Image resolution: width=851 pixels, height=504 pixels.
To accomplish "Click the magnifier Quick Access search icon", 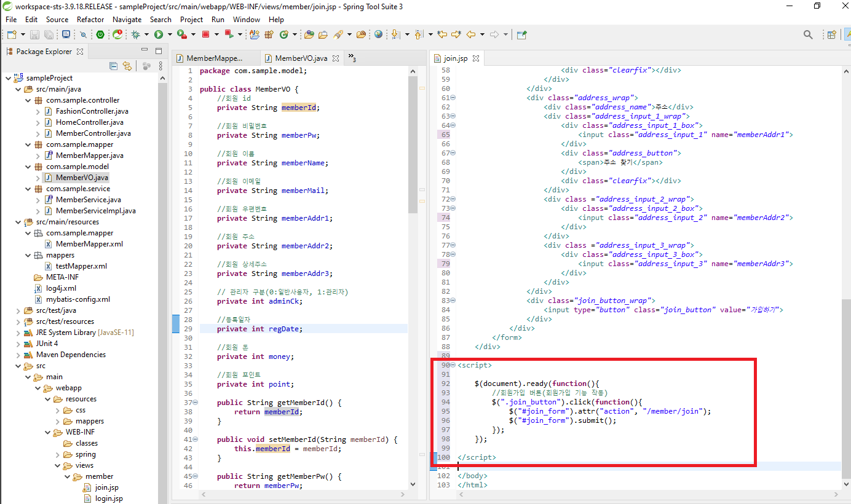I will 808,35.
